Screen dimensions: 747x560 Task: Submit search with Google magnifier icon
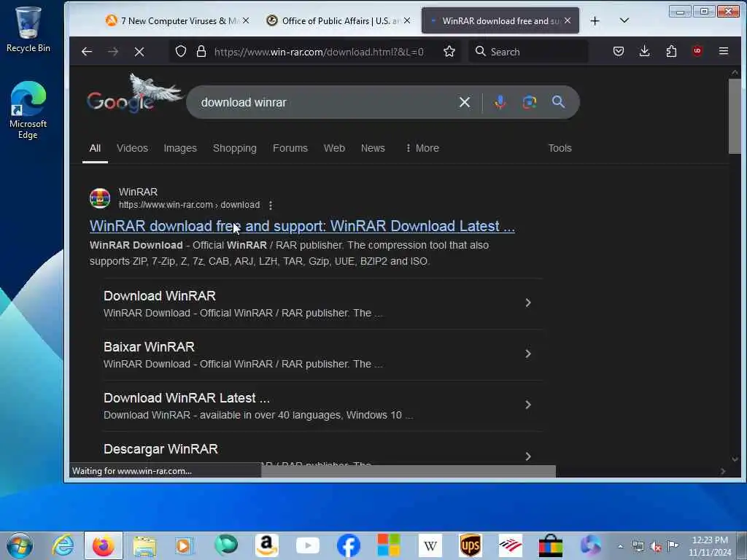pyautogui.click(x=558, y=101)
